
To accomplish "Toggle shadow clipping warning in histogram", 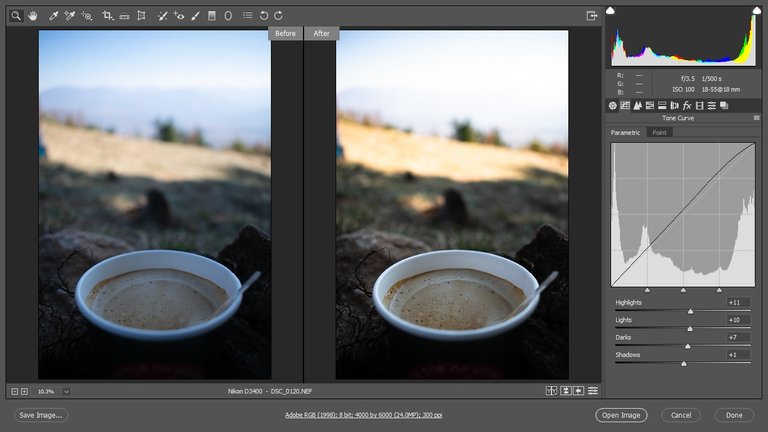I will (610, 10).
